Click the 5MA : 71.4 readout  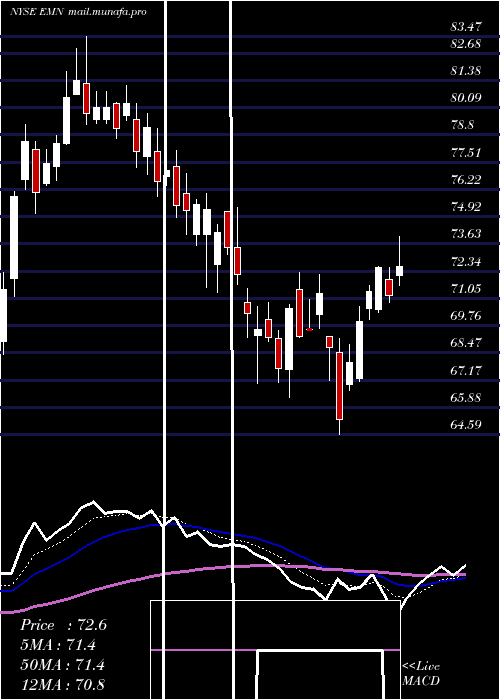(58, 645)
